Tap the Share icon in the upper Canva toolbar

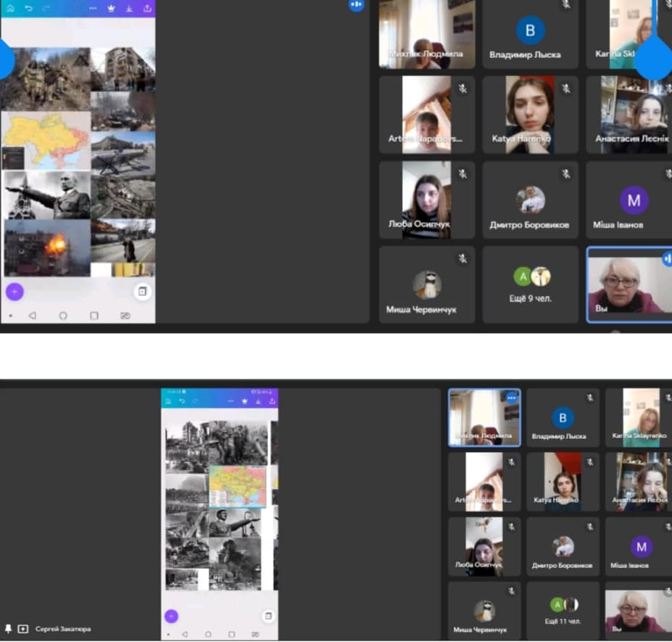148,9
